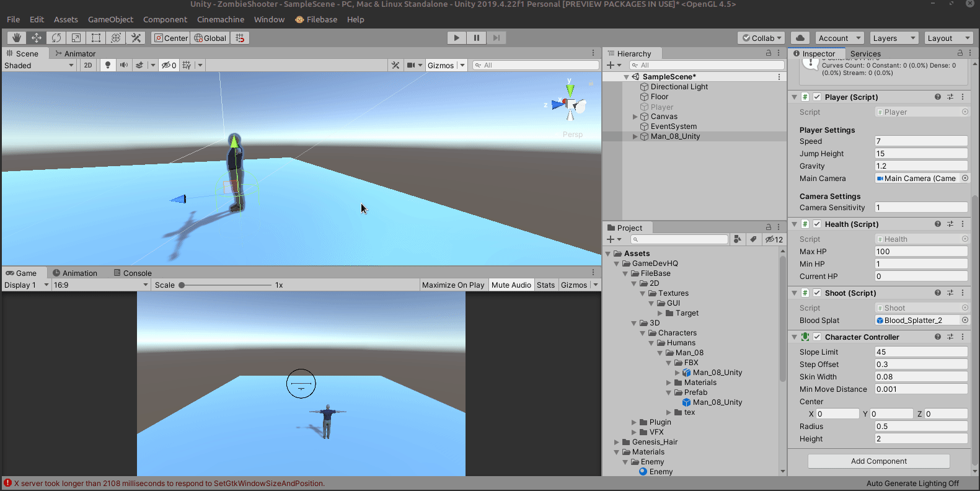The height and width of the screenshot is (491, 980).
Task: Toggle Maximize On Play
Action: point(453,285)
